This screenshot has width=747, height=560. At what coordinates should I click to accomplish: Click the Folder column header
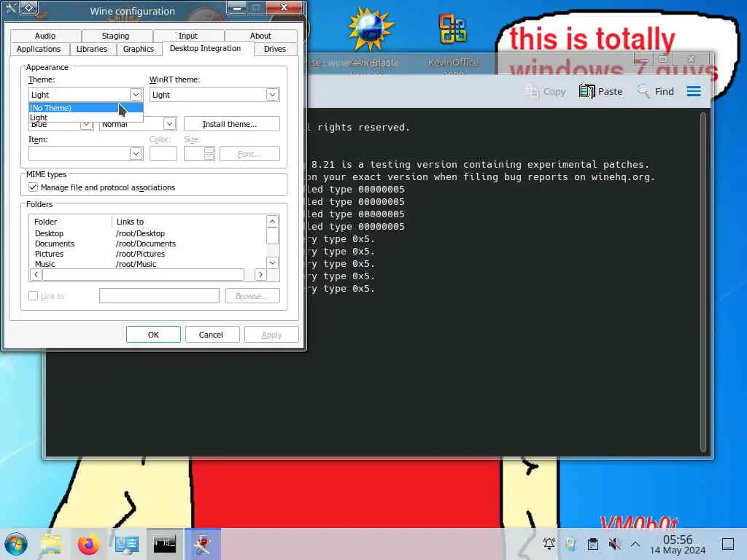pyautogui.click(x=71, y=222)
